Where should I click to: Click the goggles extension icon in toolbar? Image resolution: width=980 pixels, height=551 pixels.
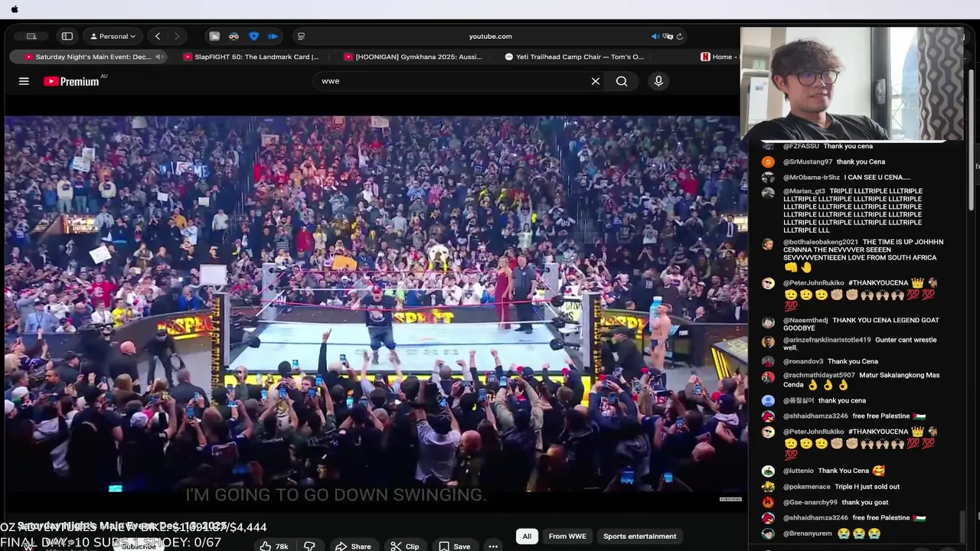[x=234, y=36]
